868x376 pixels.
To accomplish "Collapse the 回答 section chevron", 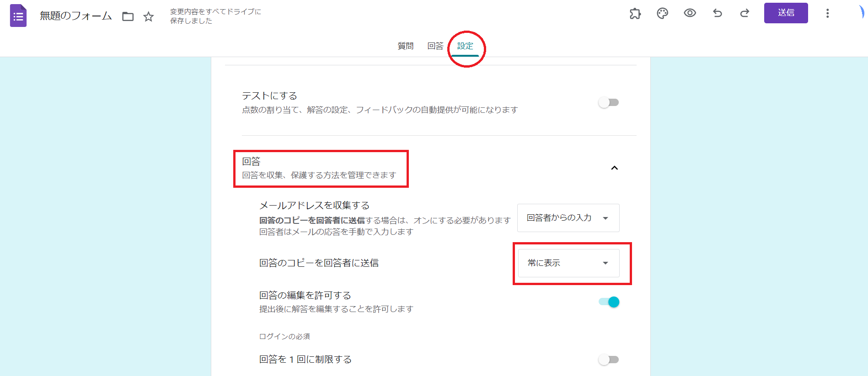I will pos(614,168).
